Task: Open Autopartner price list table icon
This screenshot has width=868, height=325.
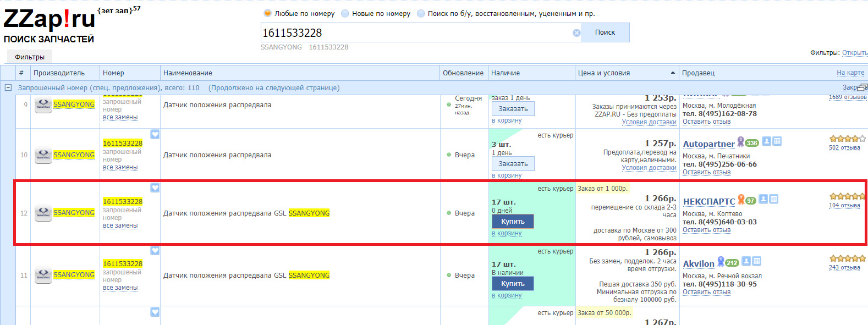Action: (777, 141)
